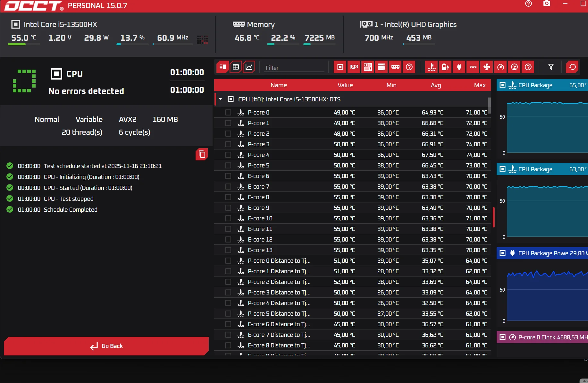Check the E-core 6 temperature checkbox

[228, 176]
